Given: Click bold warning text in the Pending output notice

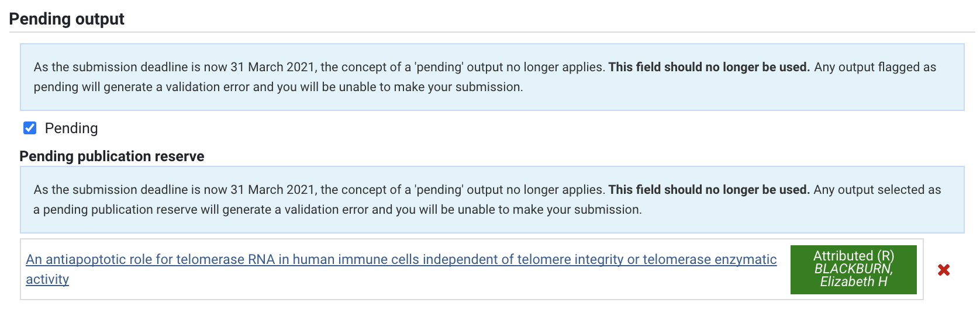Looking at the screenshot, I should click(x=709, y=67).
